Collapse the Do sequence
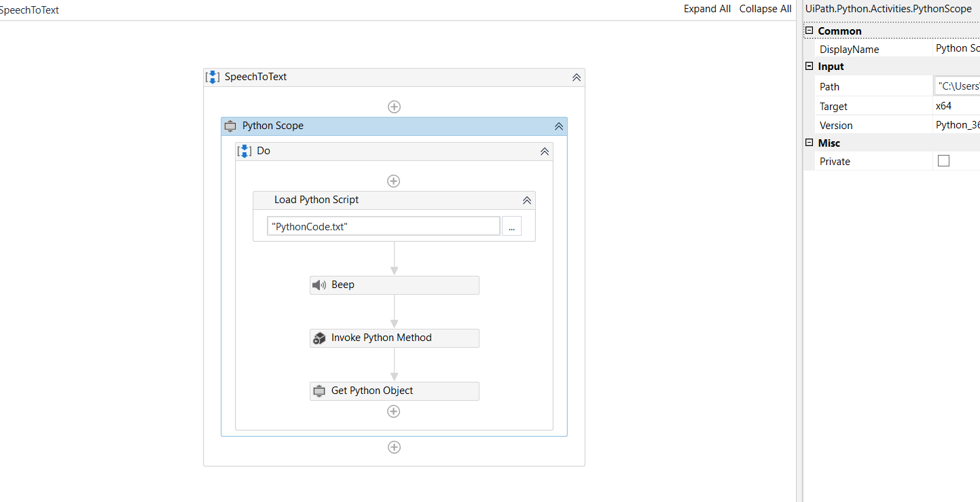 tap(544, 151)
